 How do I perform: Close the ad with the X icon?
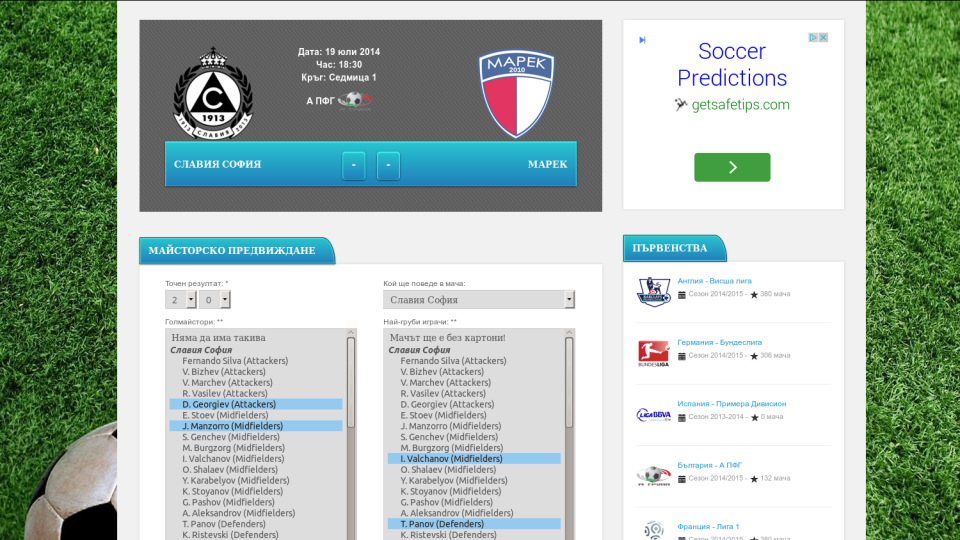823,37
